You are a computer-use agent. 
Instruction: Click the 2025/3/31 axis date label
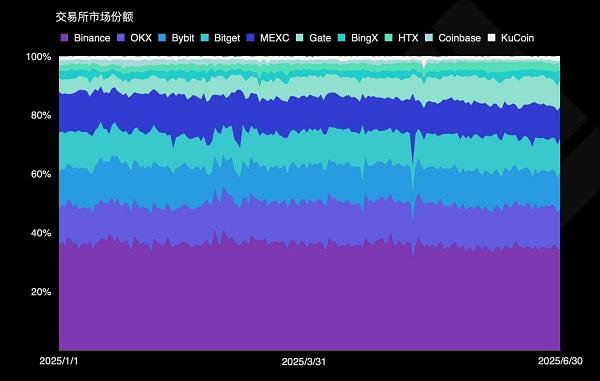[x=304, y=361]
